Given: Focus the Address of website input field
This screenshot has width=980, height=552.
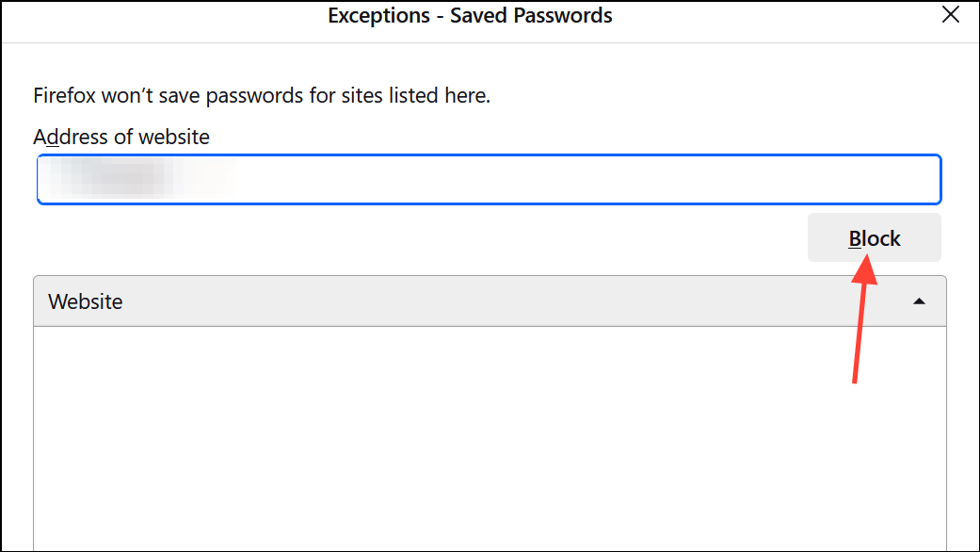Looking at the screenshot, I should (x=489, y=179).
